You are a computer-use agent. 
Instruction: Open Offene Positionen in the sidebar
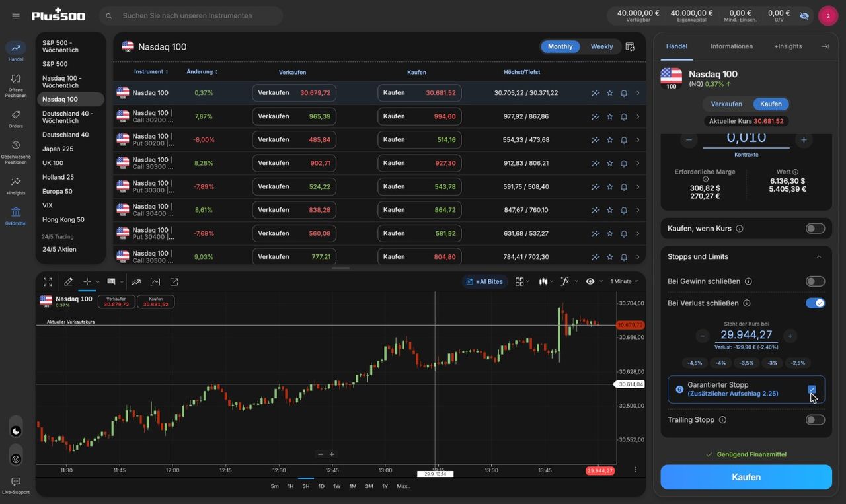(16, 85)
